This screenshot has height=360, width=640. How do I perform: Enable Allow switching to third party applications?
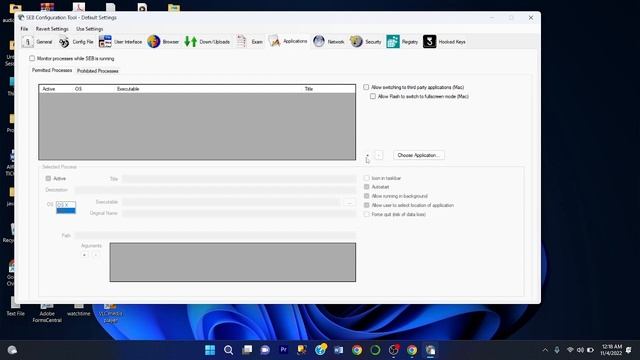click(366, 87)
